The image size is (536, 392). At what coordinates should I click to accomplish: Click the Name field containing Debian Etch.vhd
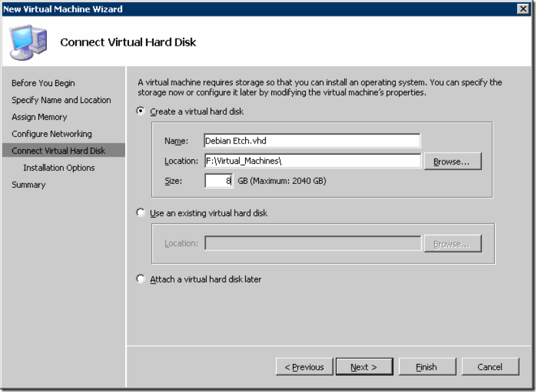[312, 141]
